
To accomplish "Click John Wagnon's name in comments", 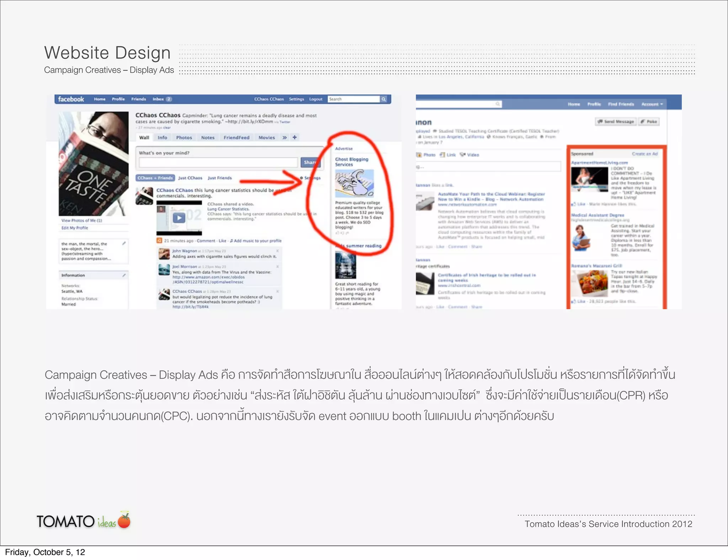I will [184, 251].
